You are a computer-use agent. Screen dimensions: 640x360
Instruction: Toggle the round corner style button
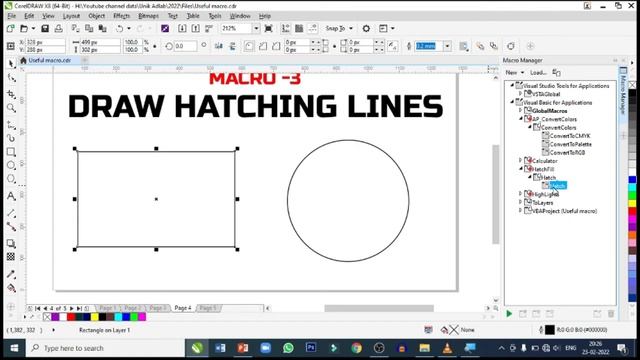pos(249,46)
